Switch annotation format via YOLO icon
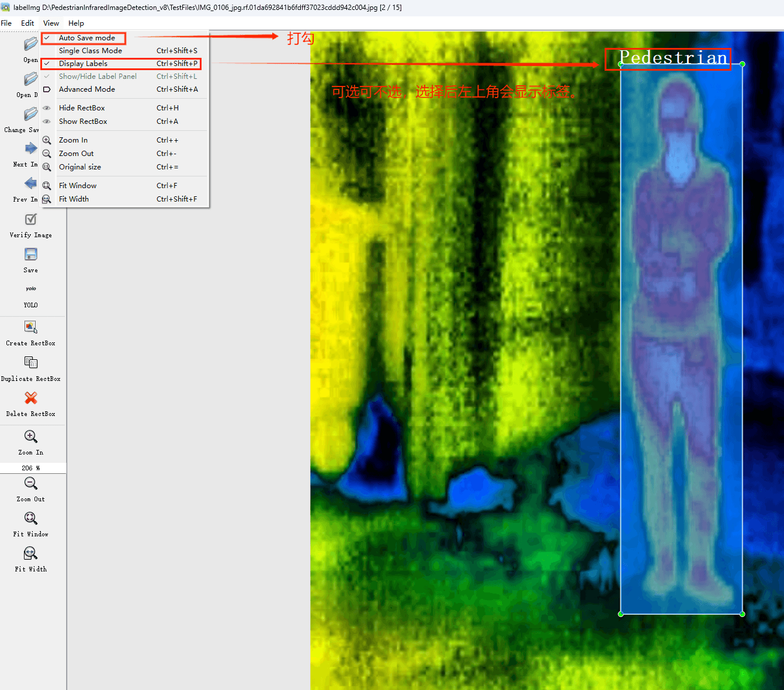 31,289
